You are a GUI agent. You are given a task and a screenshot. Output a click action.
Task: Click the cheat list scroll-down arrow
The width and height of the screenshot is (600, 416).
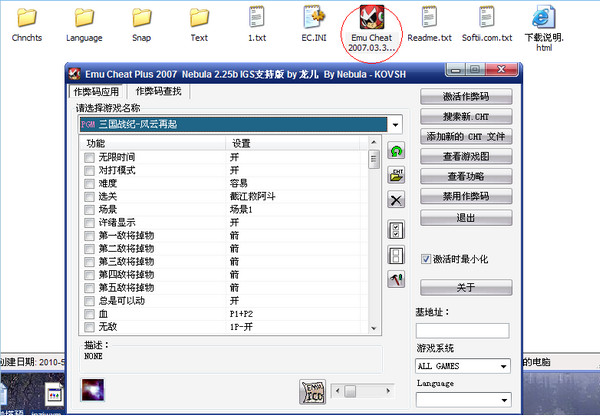374,328
